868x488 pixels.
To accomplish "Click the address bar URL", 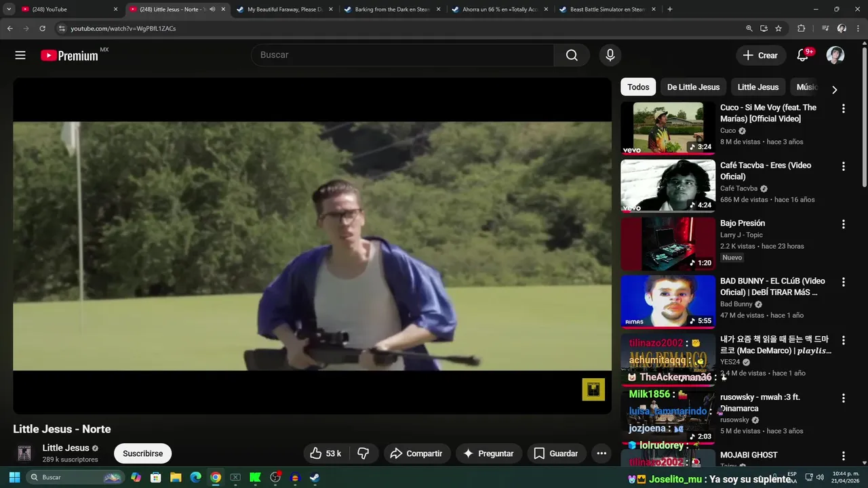I will tap(123, 28).
